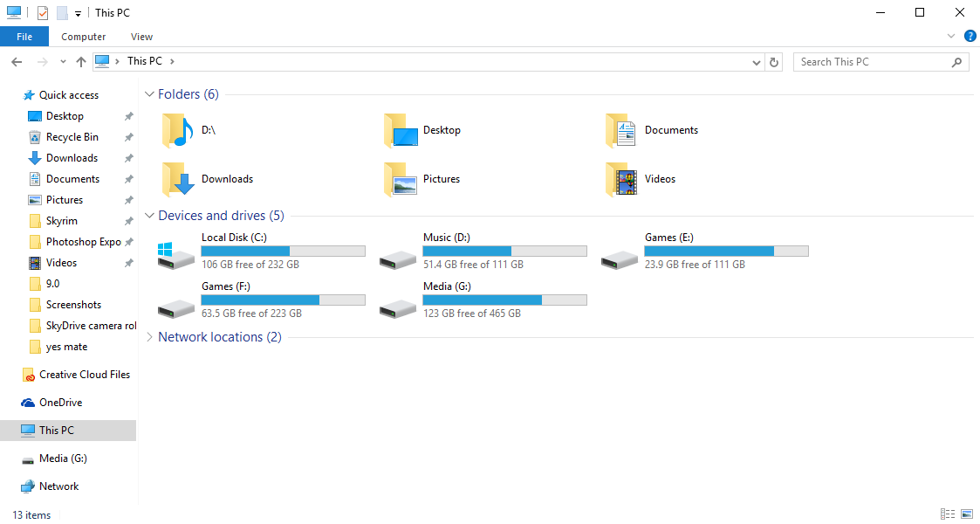Unpin Videos via its sidebar pin icon
The image size is (980, 524).
pyautogui.click(x=129, y=263)
